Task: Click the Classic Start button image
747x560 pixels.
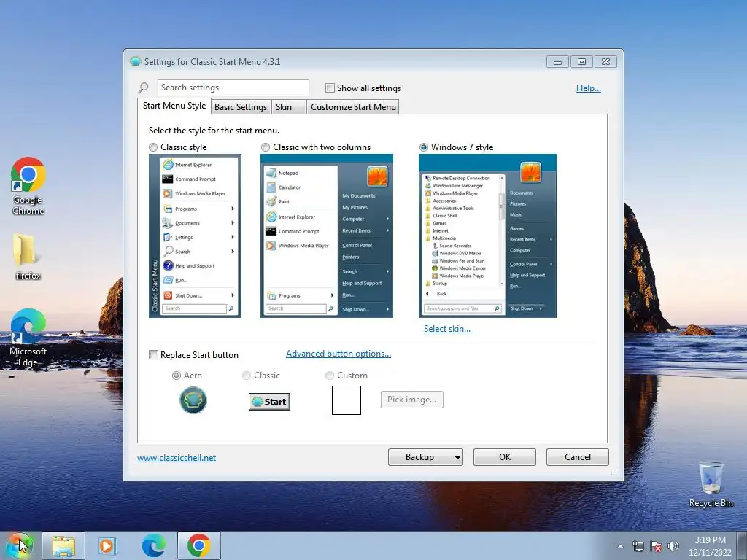Action: tap(269, 402)
